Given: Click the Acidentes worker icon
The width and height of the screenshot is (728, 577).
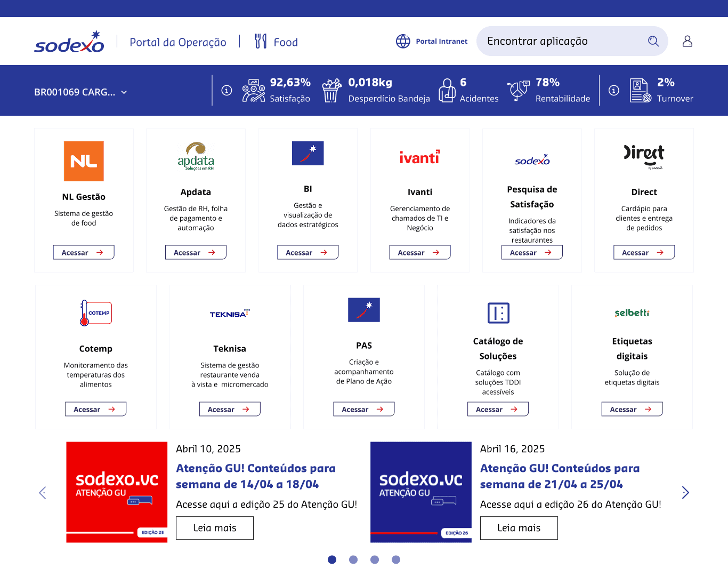Looking at the screenshot, I should 447,90.
